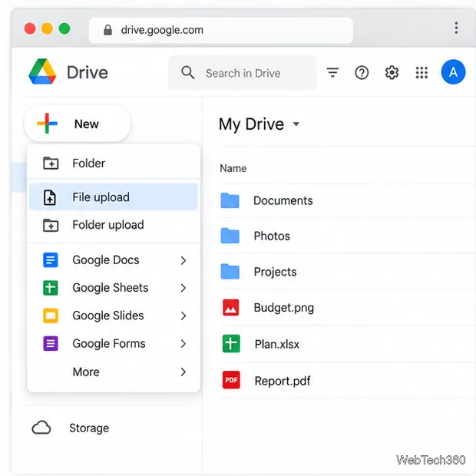This screenshot has width=476, height=476.
Task: Click the yellow Google Slides icon
Action: tap(51, 316)
